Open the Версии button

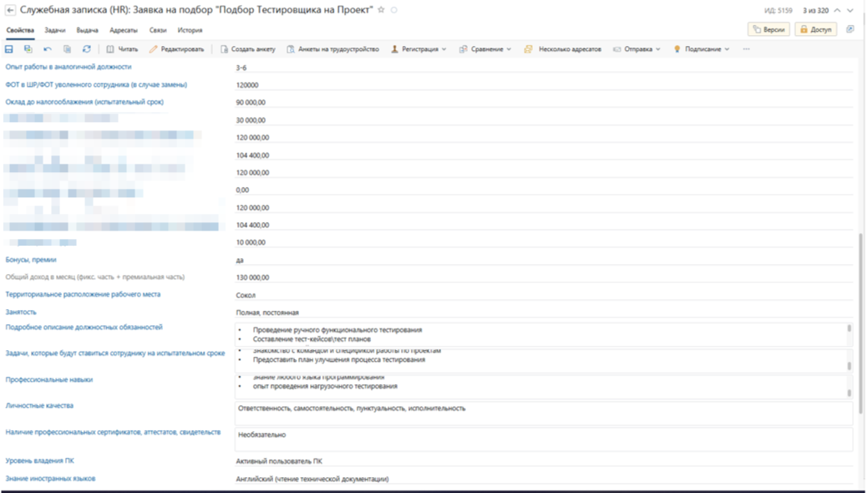tap(769, 29)
